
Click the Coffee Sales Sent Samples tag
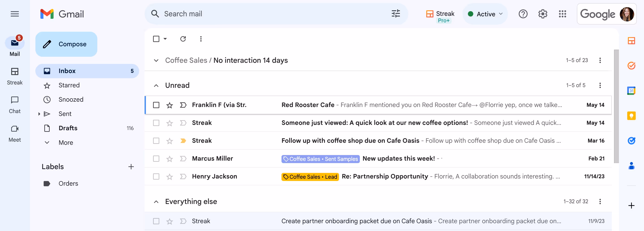point(320,159)
